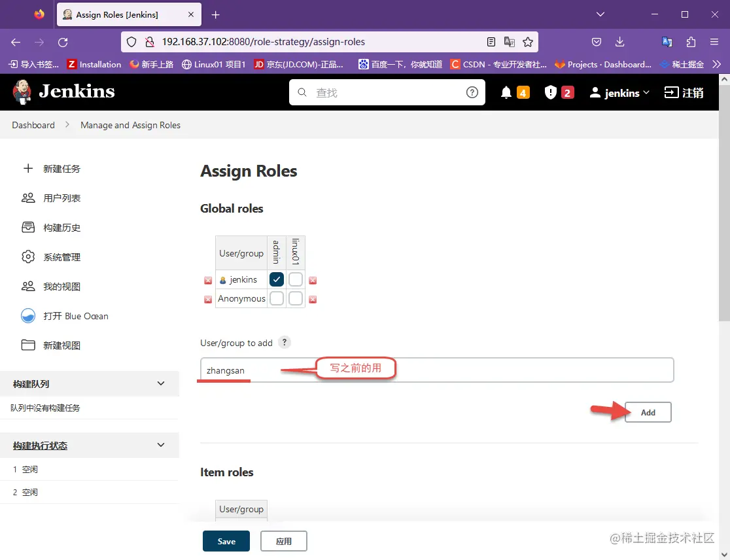This screenshot has width=730, height=560.
Task: Open 新建视图 in sidebar
Action: click(x=51, y=345)
